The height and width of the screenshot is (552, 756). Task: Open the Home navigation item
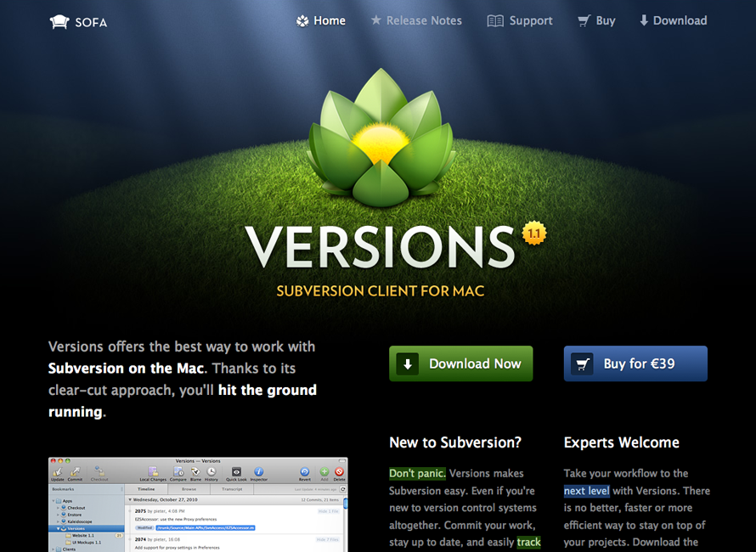[x=320, y=20]
